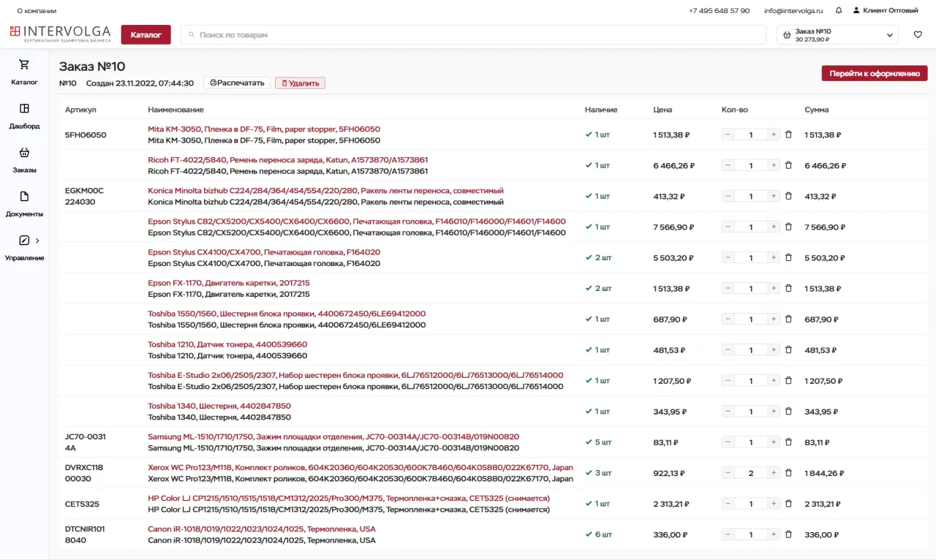This screenshot has width=936, height=560.
Task: Decrease quantity of Xerox WC Pro123 item
Action: (728, 473)
